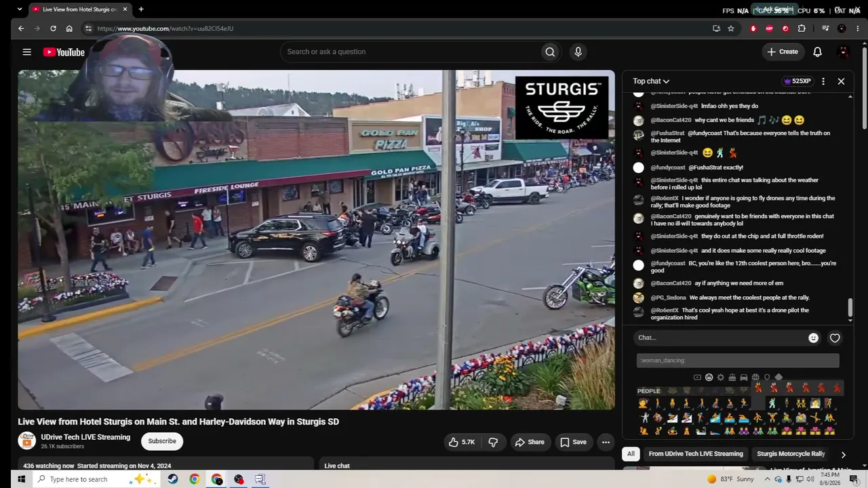Image resolution: width=868 pixels, height=488 pixels.
Task: Open the YouTube account avatar menu
Action: pos(844,52)
